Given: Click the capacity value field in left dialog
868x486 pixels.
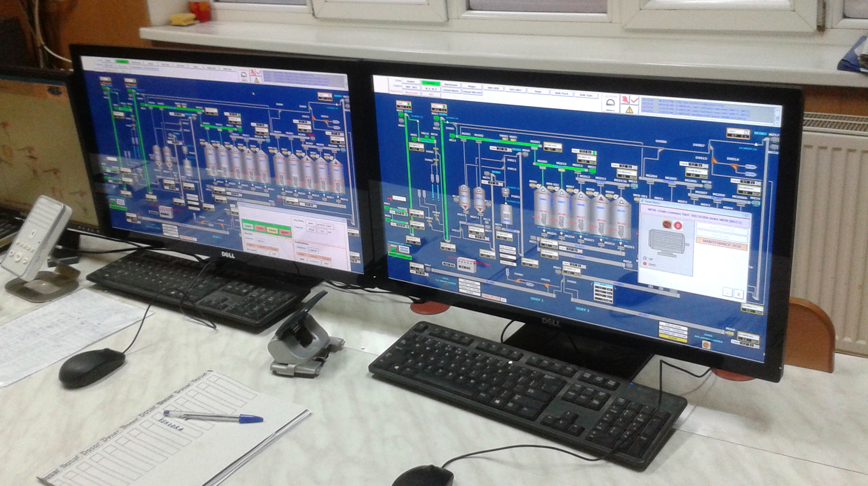Looking at the screenshot, I should click(x=322, y=231).
